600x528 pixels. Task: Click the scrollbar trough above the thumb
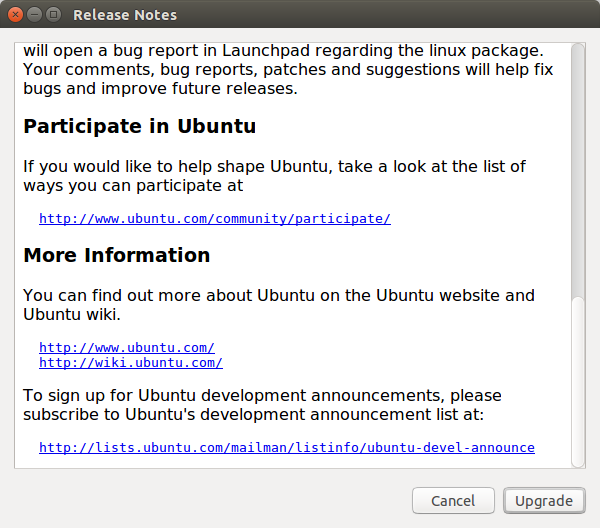[578, 170]
